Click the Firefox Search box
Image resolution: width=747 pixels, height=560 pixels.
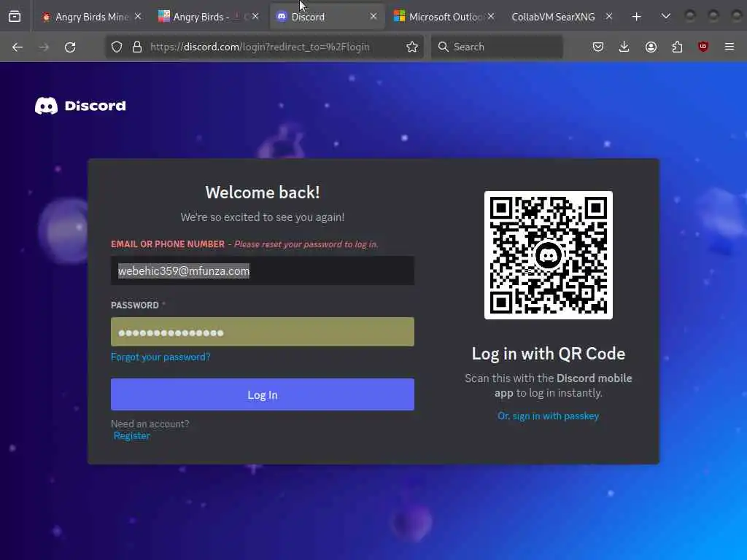click(x=497, y=47)
